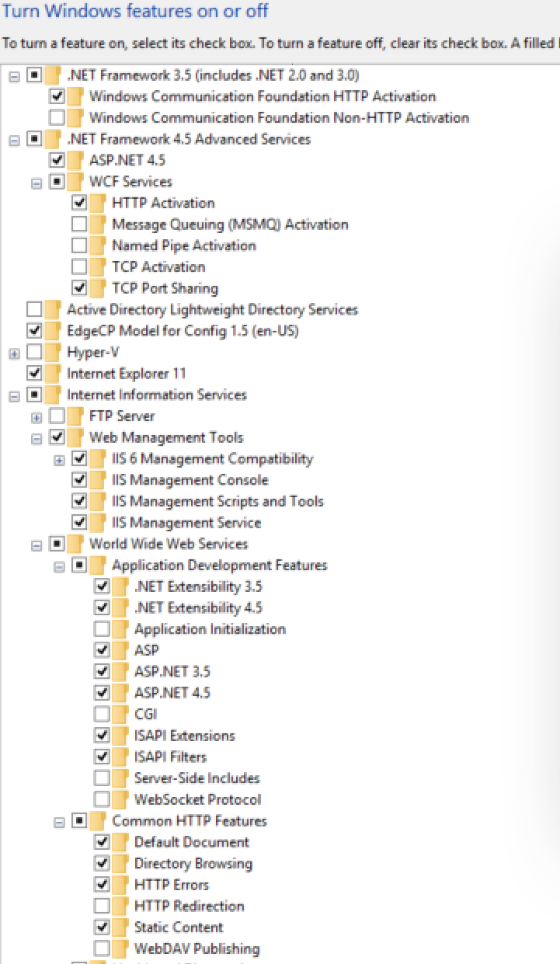
Task: Click folder icon of EdgeCP Model for Config
Action: (x=53, y=331)
